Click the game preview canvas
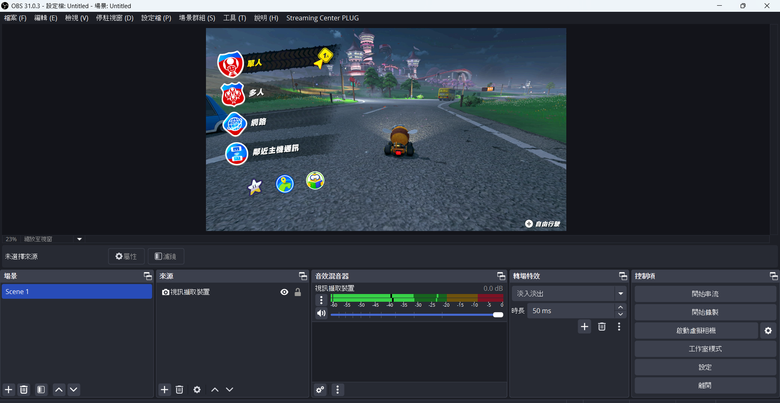The image size is (780, 403). click(x=386, y=129)
